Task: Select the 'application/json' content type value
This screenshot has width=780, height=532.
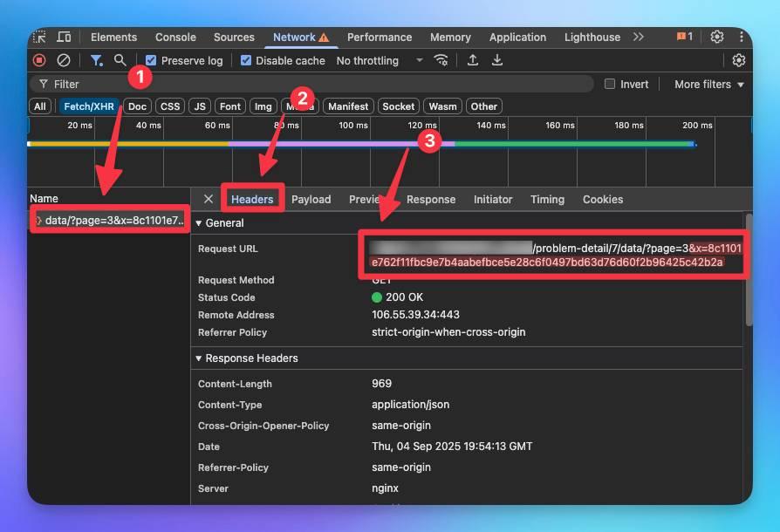Action: pyautogui.click(x=410, y=405)
